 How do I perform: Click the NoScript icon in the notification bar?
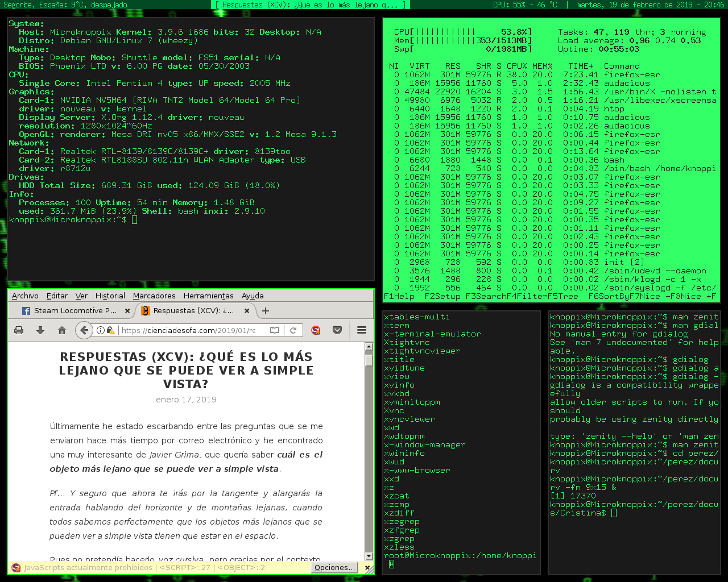click(16, 567)
